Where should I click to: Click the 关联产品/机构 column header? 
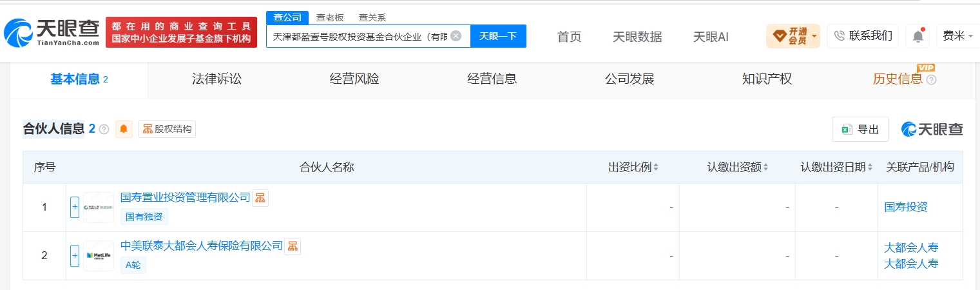[x=920, y=168]
